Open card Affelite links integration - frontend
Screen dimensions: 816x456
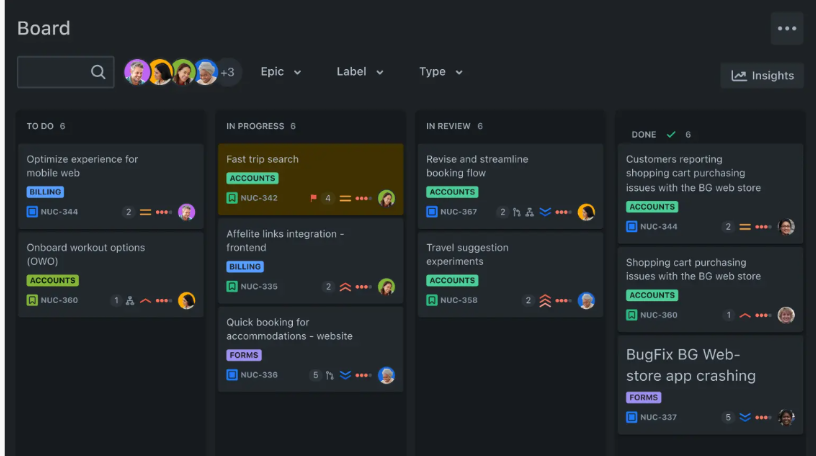(311, 260)
